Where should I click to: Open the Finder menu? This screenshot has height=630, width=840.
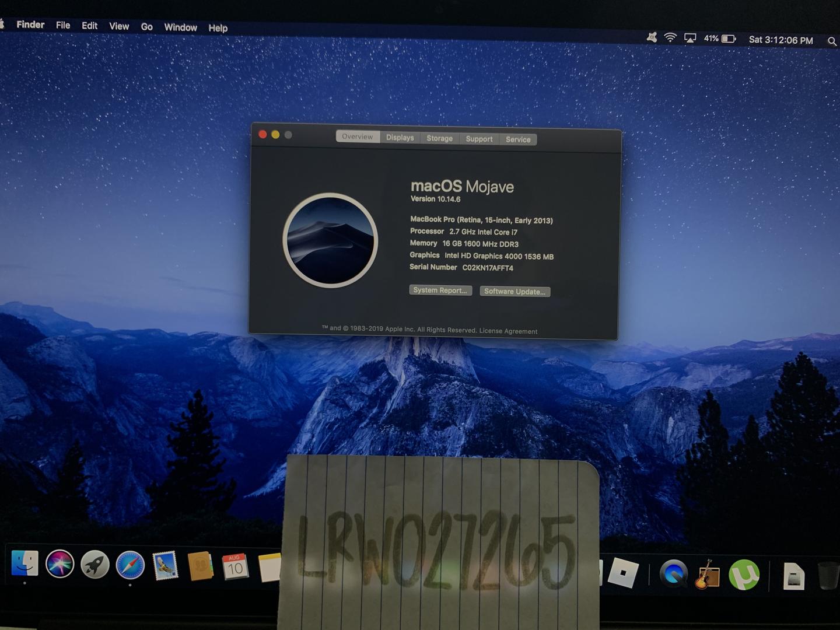[x=30, y=24]
